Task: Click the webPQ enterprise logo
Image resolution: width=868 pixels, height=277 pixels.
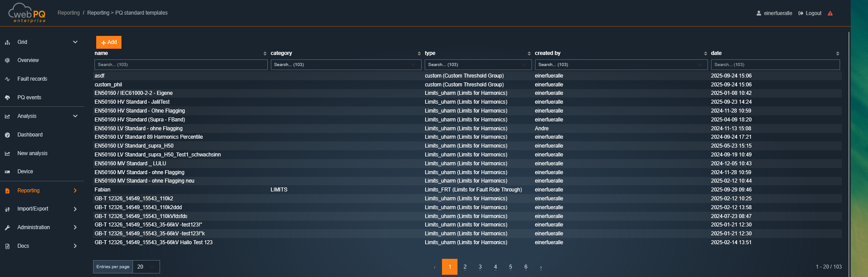Action: [27, 13]
